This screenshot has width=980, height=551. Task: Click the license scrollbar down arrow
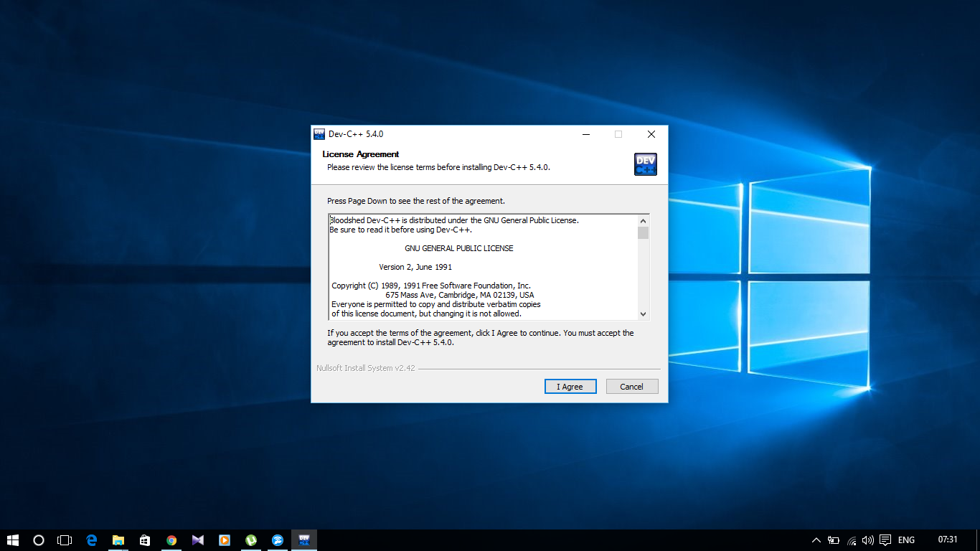pos(644,314)
